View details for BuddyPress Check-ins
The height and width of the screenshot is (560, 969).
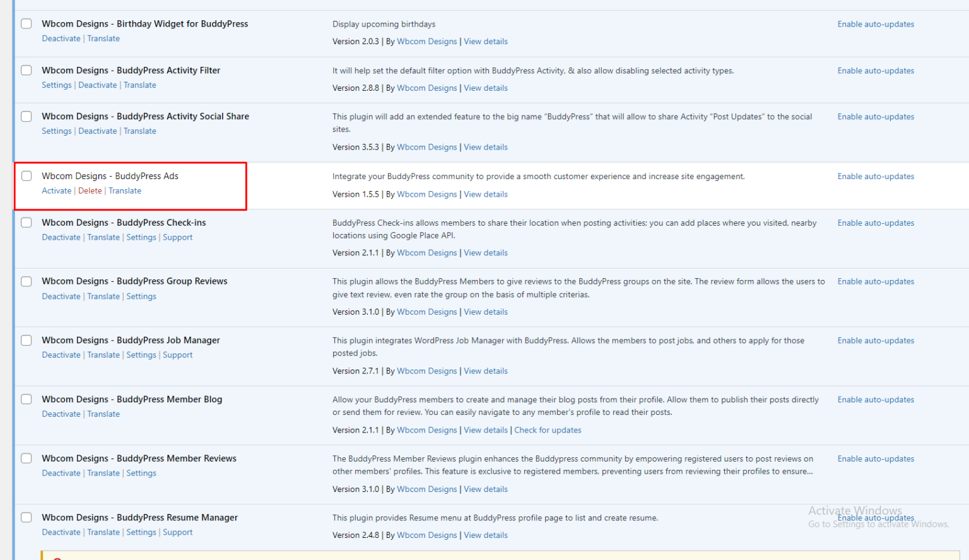(x=485, y=252)
